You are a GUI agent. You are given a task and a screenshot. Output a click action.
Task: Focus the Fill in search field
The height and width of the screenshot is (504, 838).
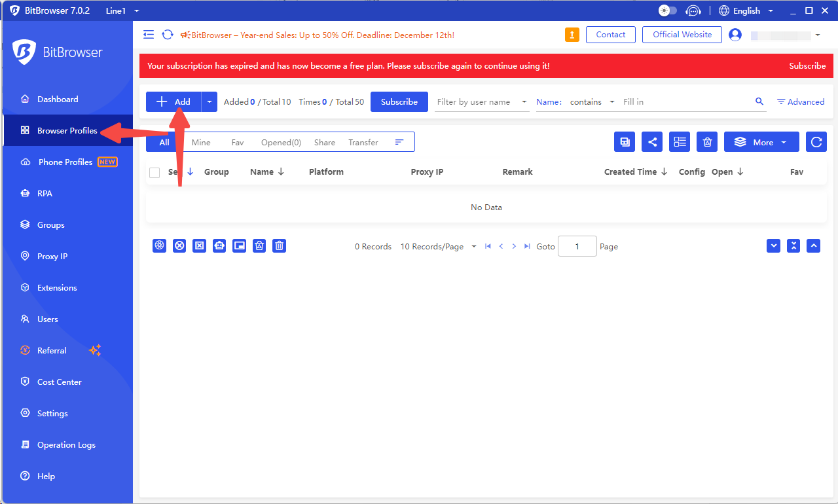tap(685, 101)
